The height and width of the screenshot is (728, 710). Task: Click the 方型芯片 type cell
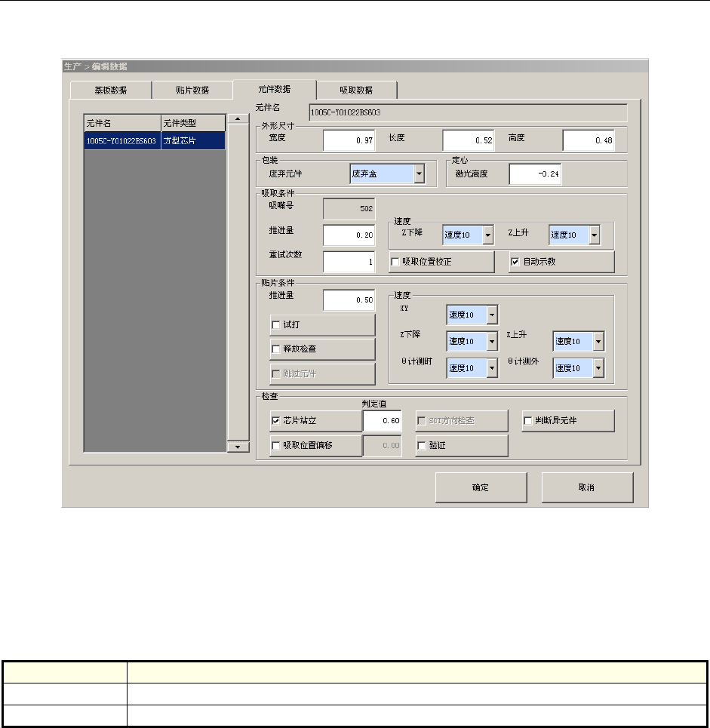click(193, 140)
